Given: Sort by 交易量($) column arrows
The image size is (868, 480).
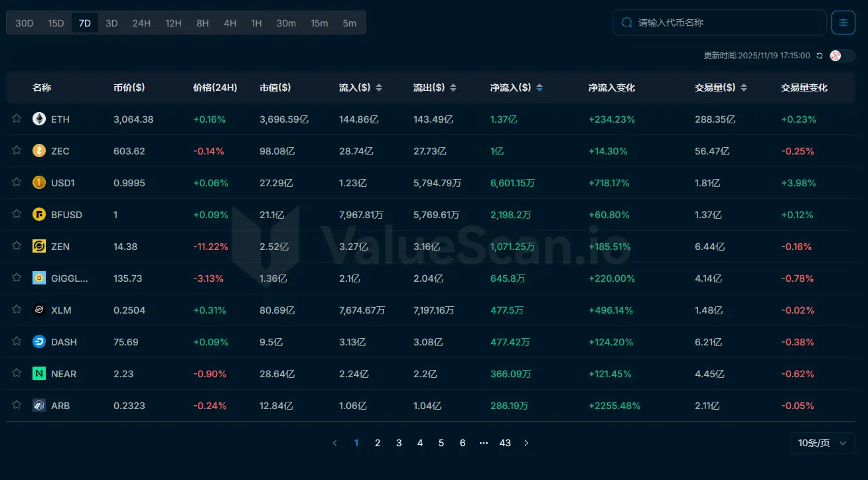Looking at the screenshot, I should tap(744, 88).
